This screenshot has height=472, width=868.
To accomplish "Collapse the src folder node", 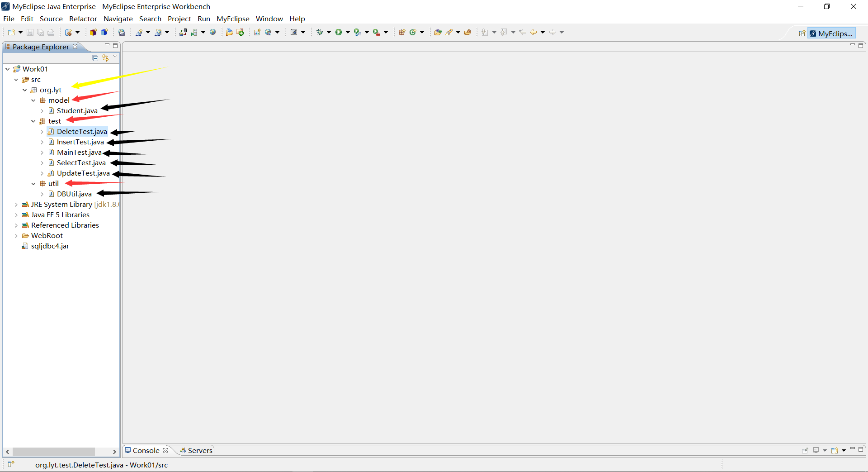I will coord(16,80).
